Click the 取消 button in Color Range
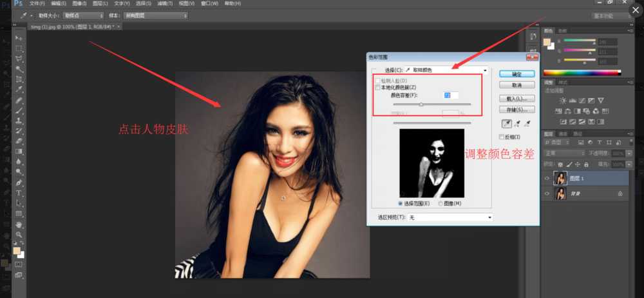Screen dimensions: 644x298 tap(516, 85)
